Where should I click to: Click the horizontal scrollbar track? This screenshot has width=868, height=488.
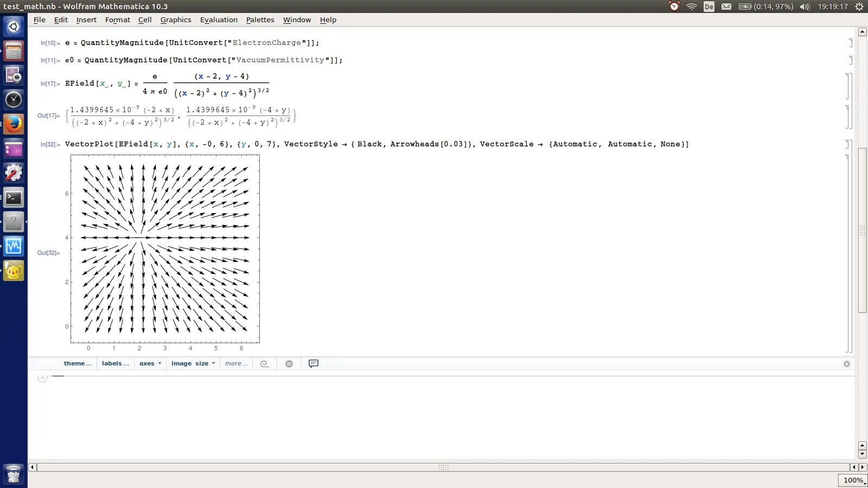[443, 467]
